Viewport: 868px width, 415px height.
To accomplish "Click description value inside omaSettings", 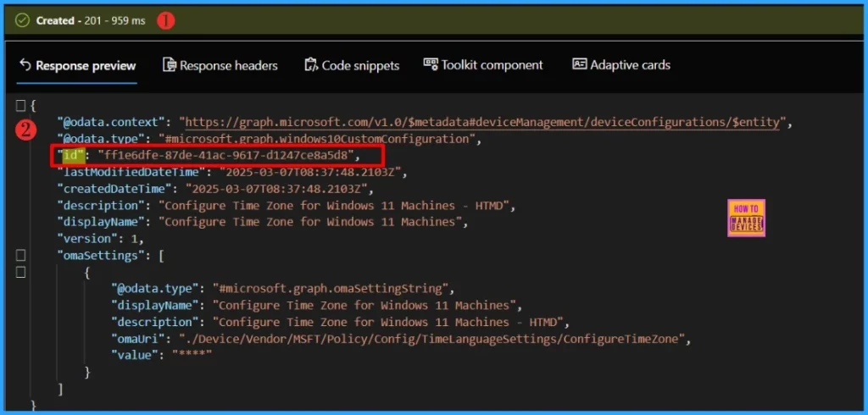I will click(x=387, y=322).
